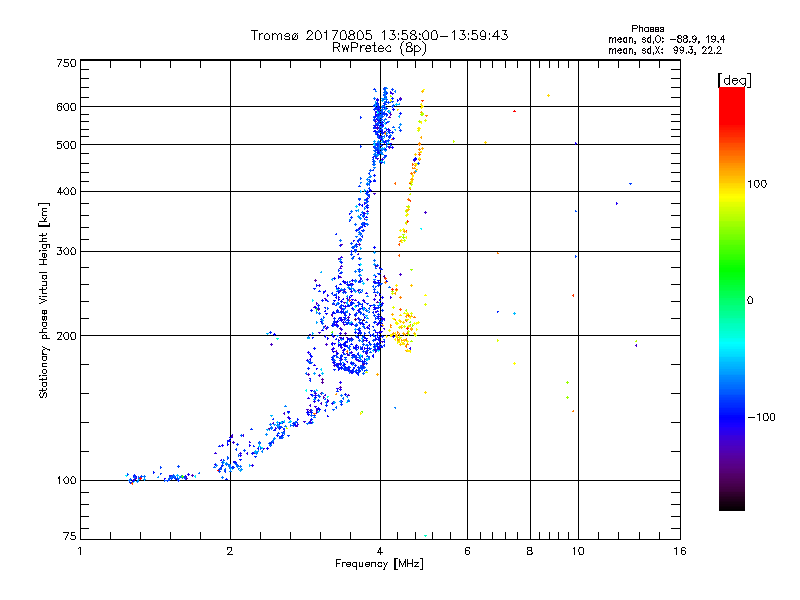
Task: Click the y-axis tick label '200'
Action: click(x=66, y=336)
